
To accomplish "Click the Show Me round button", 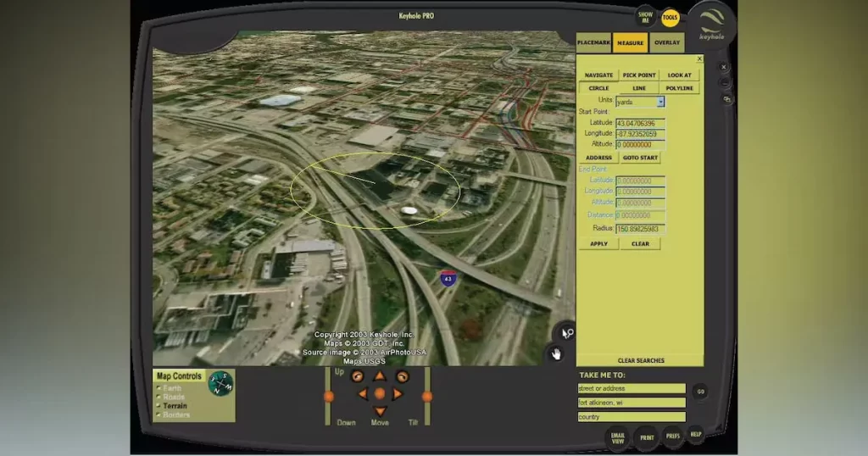I will click(645, 18).
